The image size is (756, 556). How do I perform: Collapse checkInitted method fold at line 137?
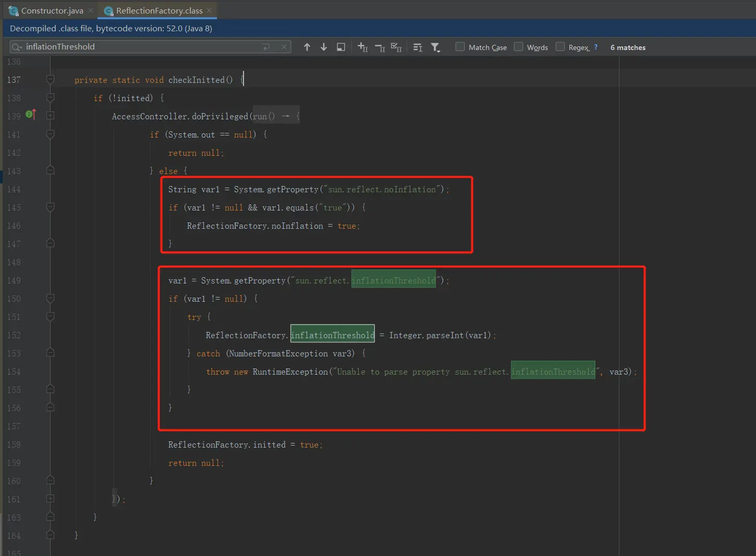51,80
